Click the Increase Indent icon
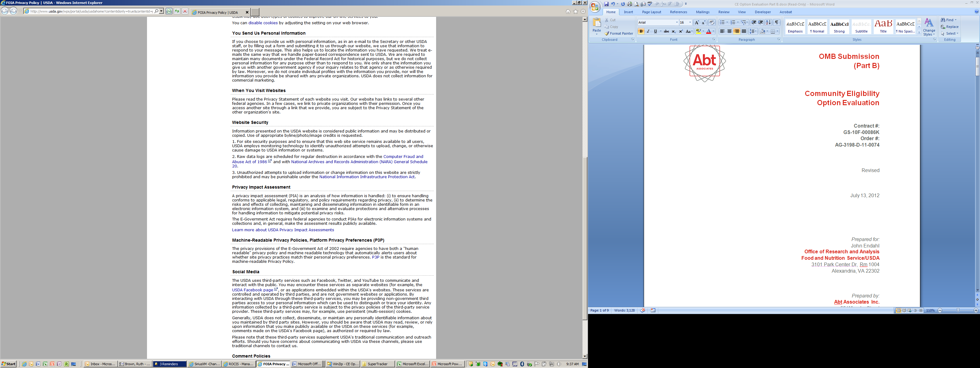 760,22
